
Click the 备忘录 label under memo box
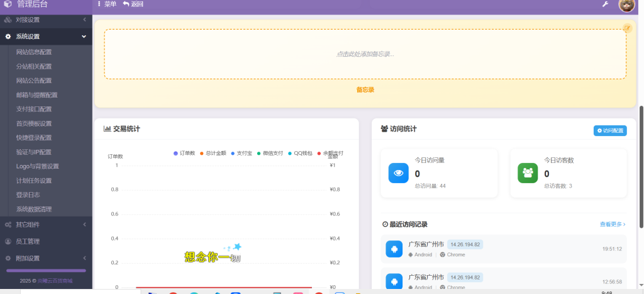tap(365, 89)
